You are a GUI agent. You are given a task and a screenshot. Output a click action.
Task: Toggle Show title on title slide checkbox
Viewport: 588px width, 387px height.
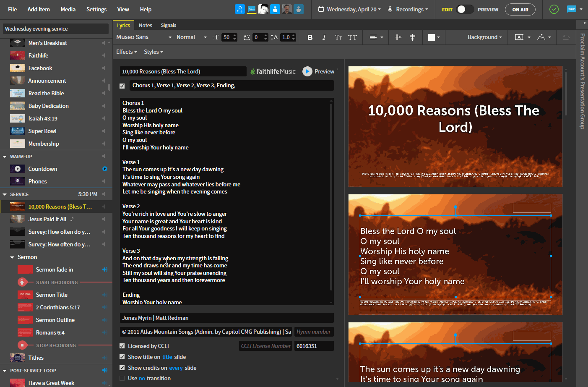pos(122,357)
